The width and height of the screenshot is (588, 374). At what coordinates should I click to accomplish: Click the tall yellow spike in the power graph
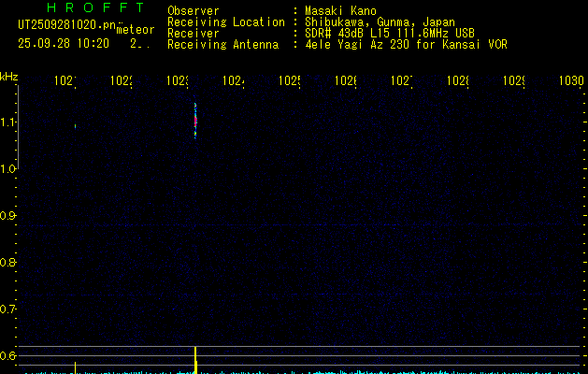point(195,358)
